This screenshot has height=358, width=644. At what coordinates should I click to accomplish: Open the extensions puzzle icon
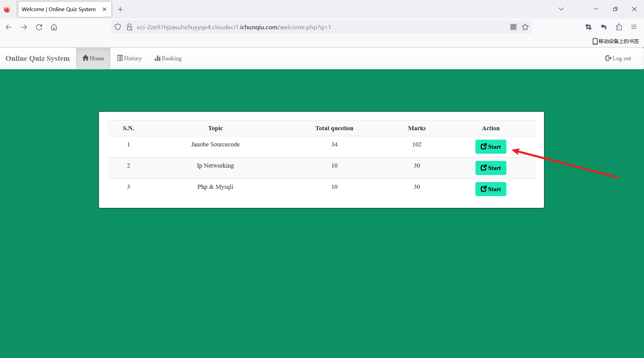[619, 27]
